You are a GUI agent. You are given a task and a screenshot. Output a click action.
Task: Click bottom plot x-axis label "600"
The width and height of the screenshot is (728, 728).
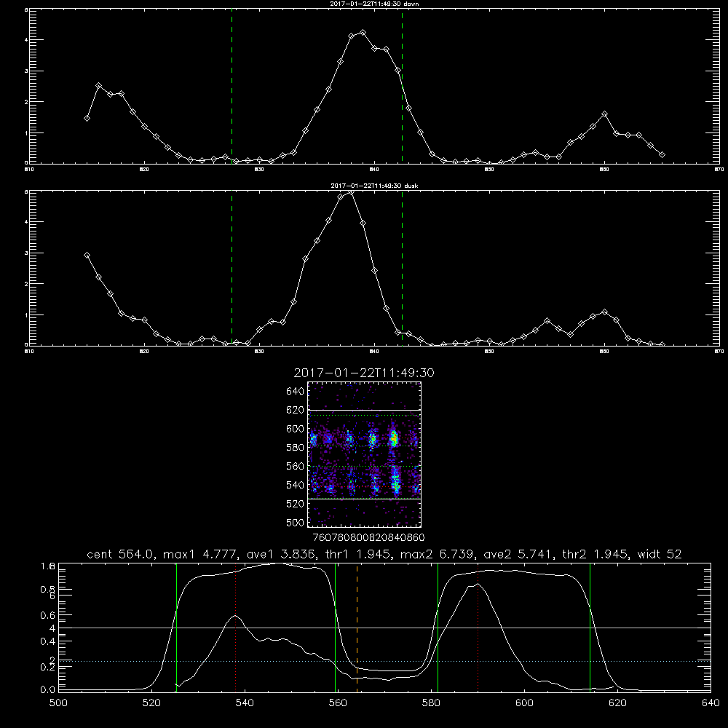524,703
